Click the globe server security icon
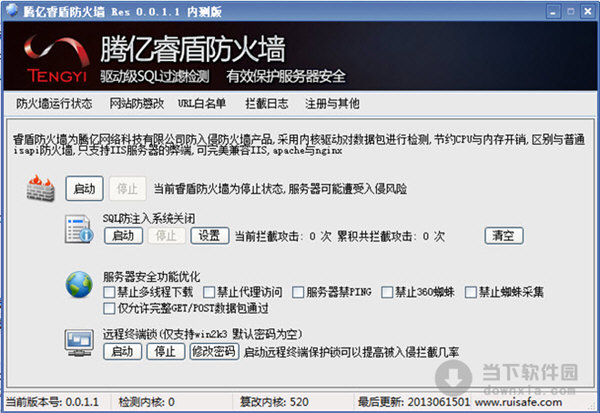Viewport: 600px width, 413px height. (x=79, y=284)
